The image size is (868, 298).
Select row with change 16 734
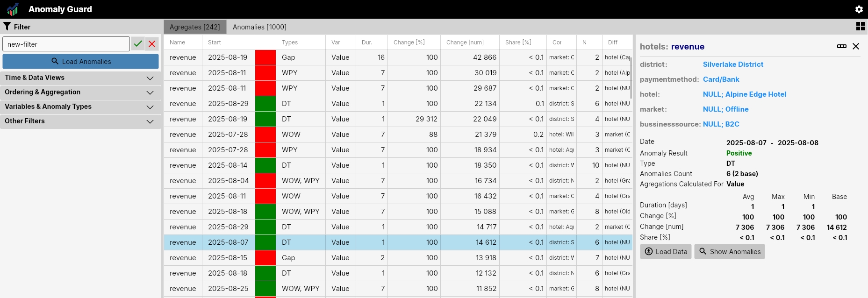398,181
